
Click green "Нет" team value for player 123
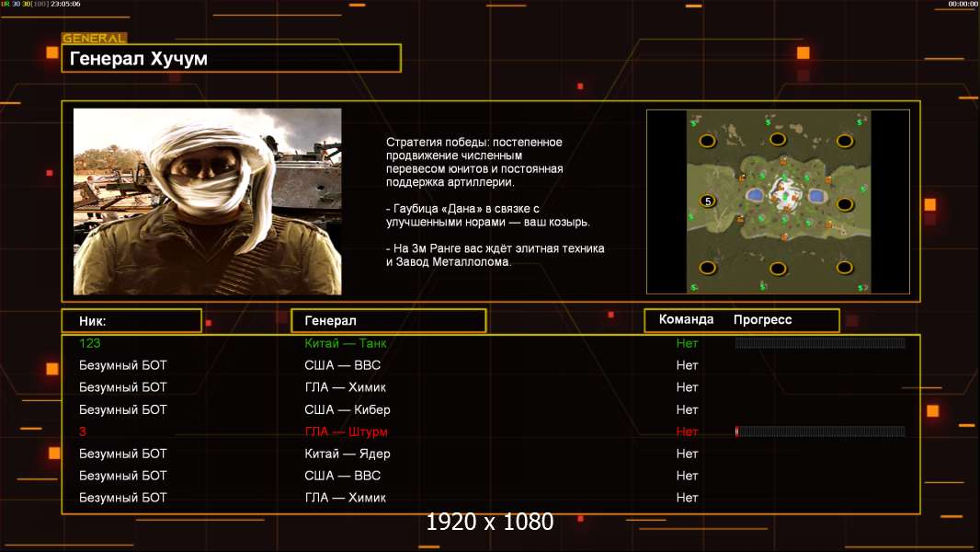(x=687, y=343)
